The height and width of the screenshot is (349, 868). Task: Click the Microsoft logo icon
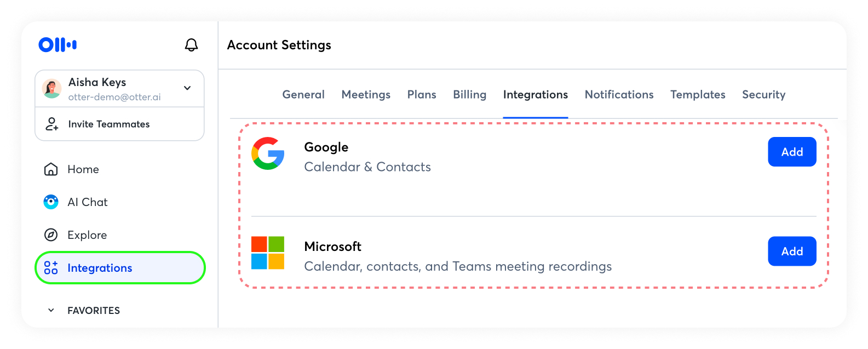tap(268, 253)
